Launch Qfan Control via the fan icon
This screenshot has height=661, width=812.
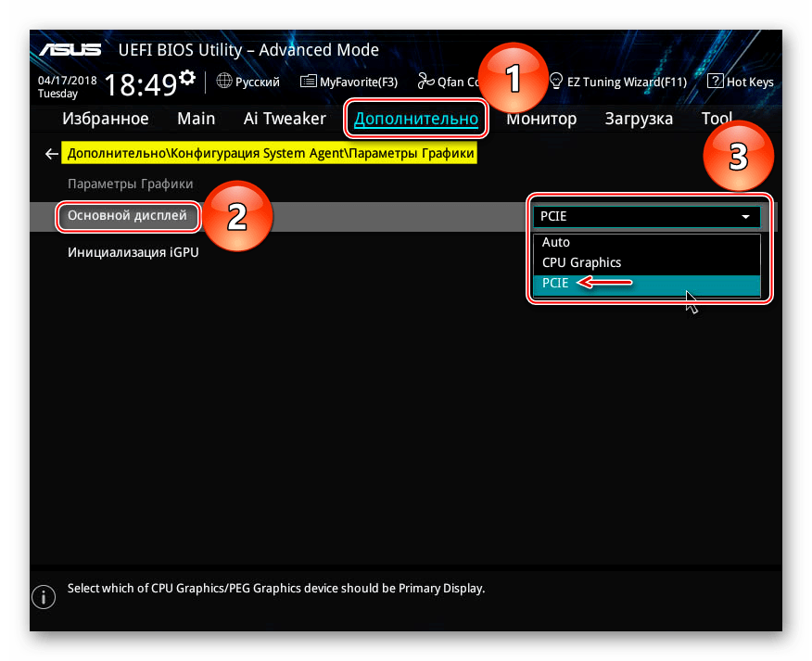(425, 82)
